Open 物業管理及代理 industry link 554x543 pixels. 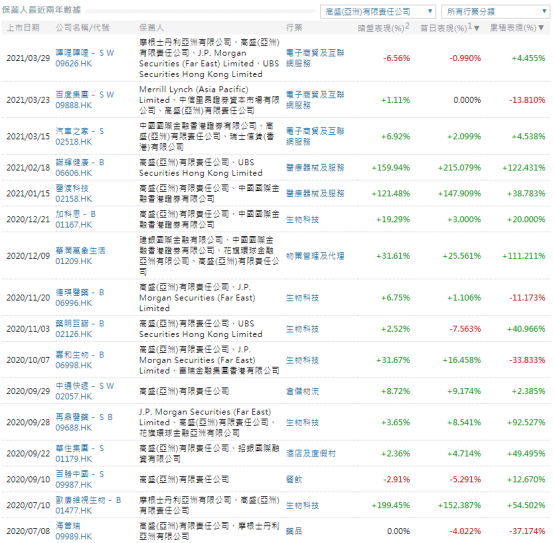[x=315, y=256]
